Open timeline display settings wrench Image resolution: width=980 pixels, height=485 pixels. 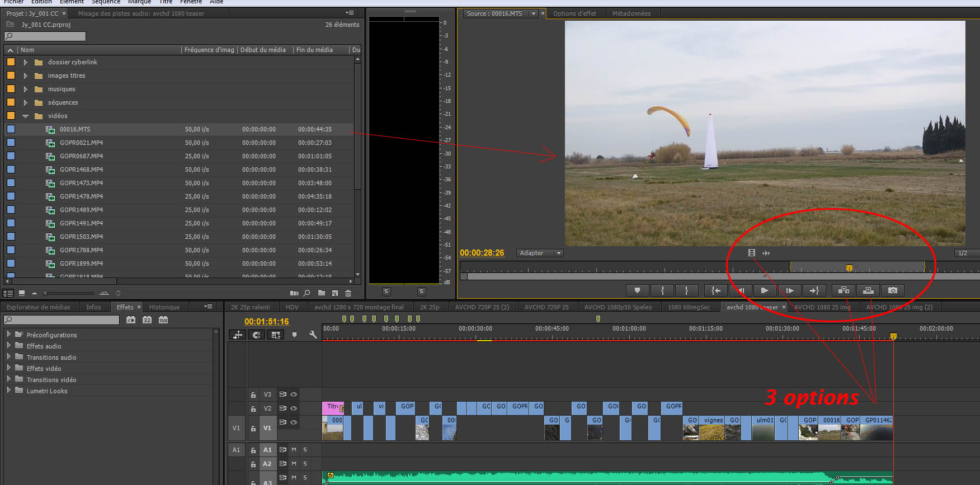(313, 335)
